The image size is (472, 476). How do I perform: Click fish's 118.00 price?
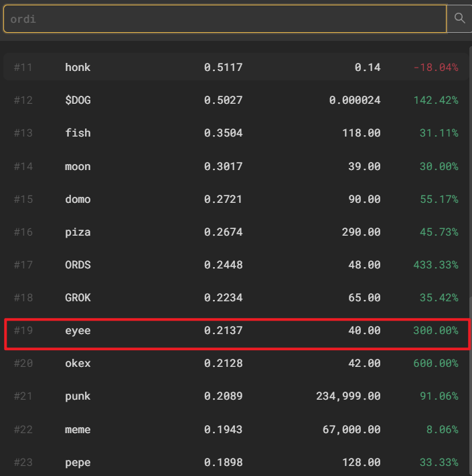tap(362, 133)
